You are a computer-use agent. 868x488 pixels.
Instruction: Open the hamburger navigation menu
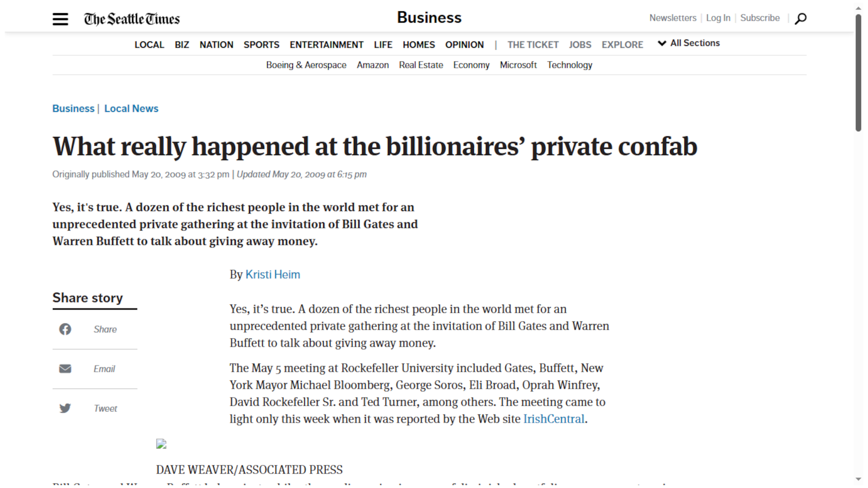pos(60,19)
